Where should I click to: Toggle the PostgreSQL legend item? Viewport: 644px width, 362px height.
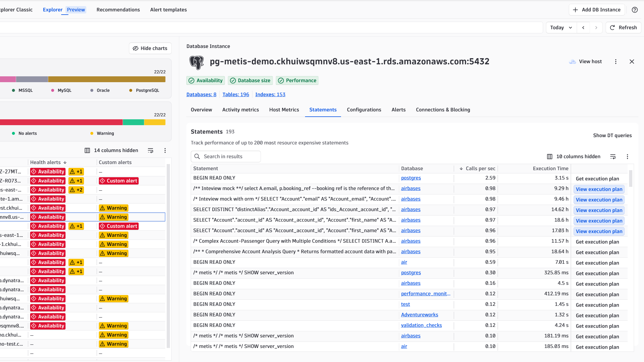(x=144, y=90)
